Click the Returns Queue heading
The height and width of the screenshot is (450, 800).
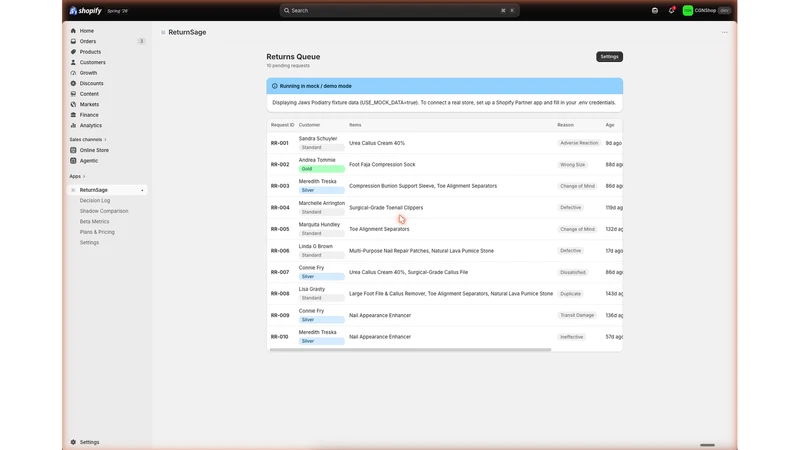(x=293, y=57)
